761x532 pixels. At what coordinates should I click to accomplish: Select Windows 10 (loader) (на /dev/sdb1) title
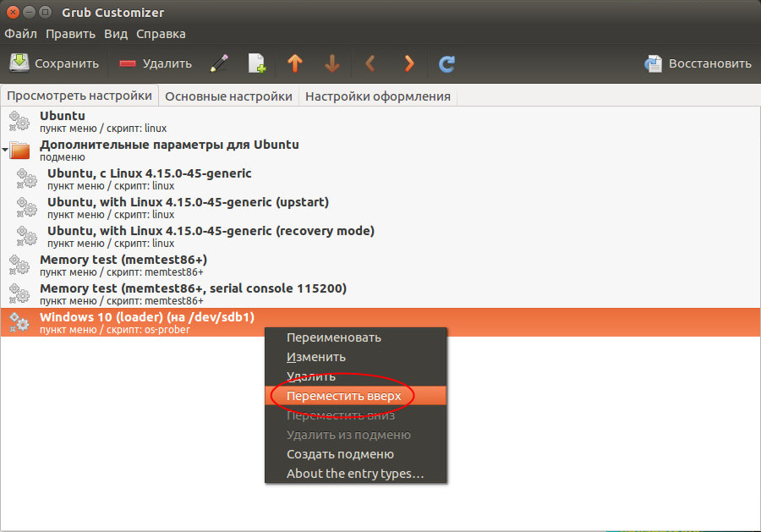click(x=147, y=317)
